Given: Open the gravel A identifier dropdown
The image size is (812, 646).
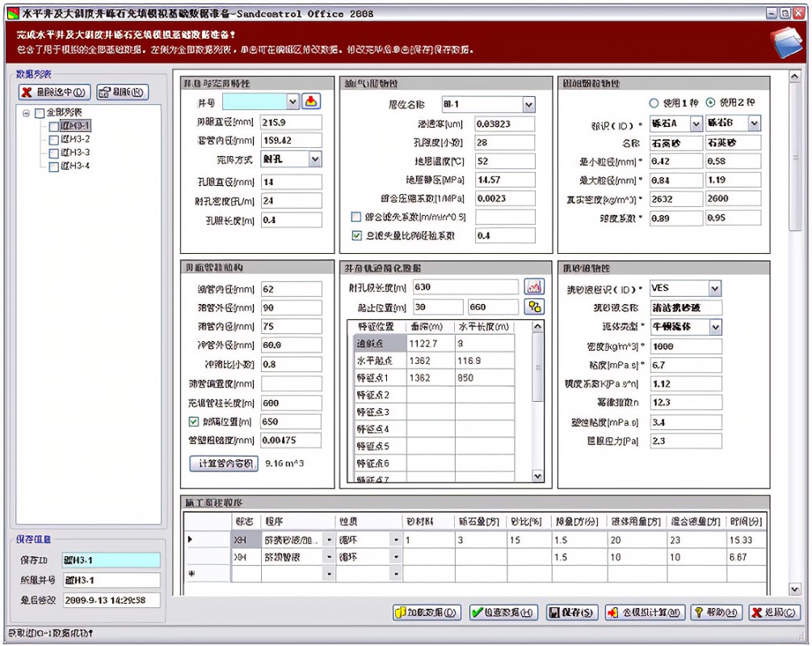Looking at the screenshot, I should (696, 123).
